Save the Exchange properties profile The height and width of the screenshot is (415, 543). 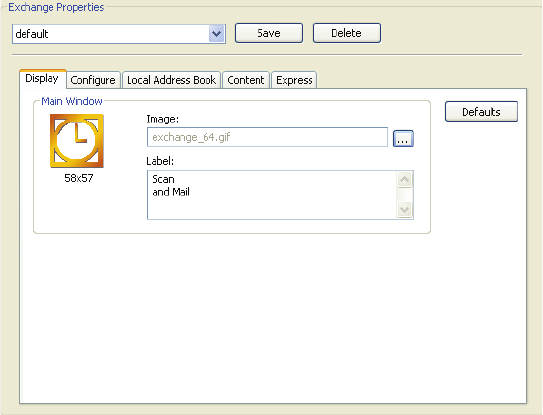pyautogui.click(x=269, y=33)
